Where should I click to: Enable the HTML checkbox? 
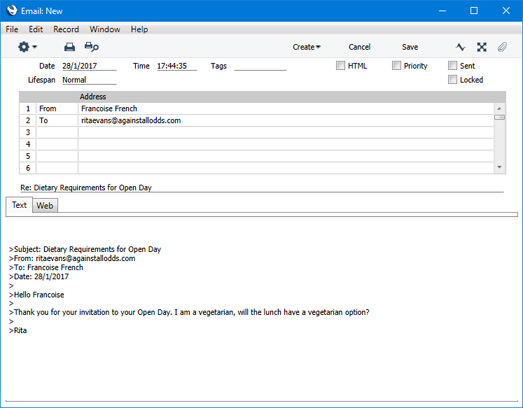click(340, 65)
